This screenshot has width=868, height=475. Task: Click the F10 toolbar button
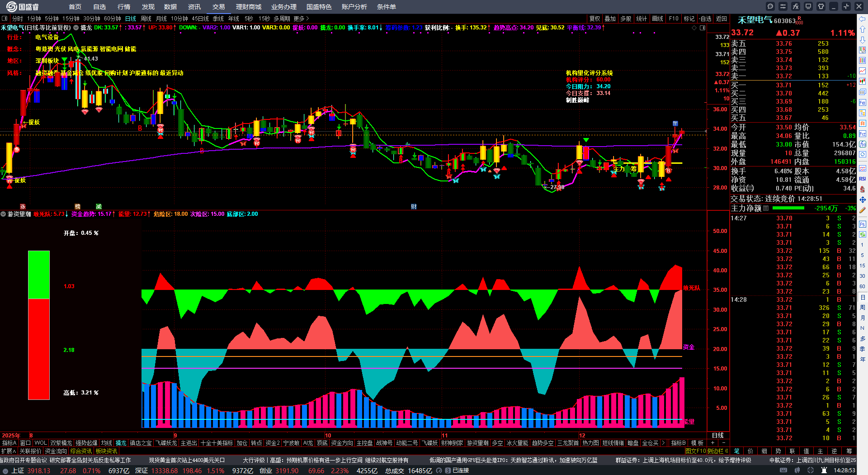tap(674, 19)
